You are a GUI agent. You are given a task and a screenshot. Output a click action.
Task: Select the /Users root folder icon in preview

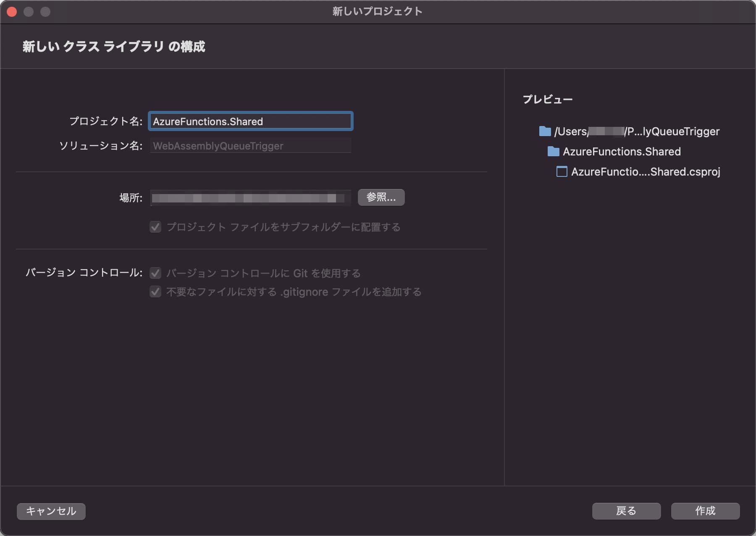click(545, 131)
